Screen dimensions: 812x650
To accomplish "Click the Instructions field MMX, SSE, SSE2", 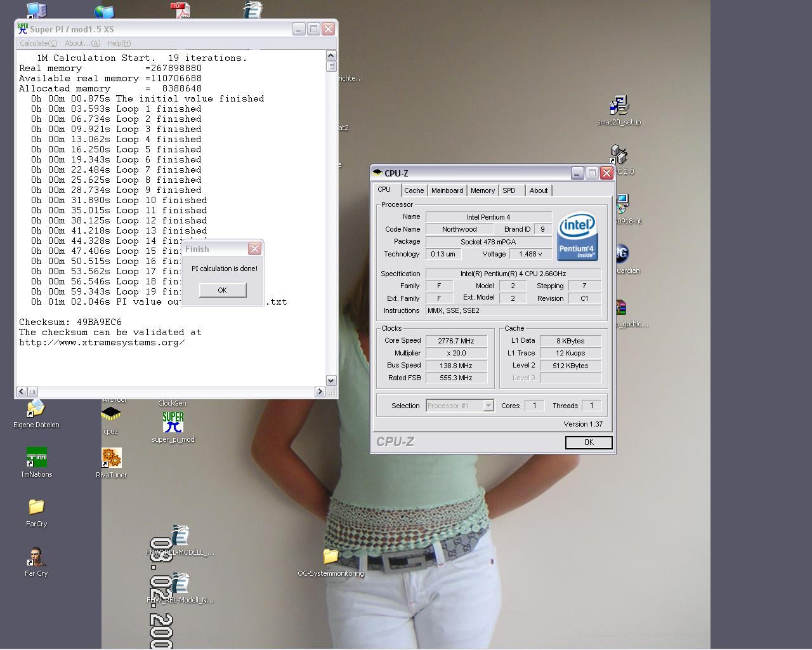I will (513, 310).
